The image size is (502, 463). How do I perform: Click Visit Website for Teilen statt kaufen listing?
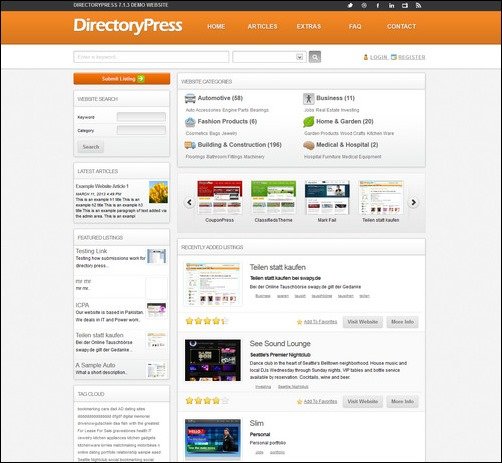tap(363, 322)
